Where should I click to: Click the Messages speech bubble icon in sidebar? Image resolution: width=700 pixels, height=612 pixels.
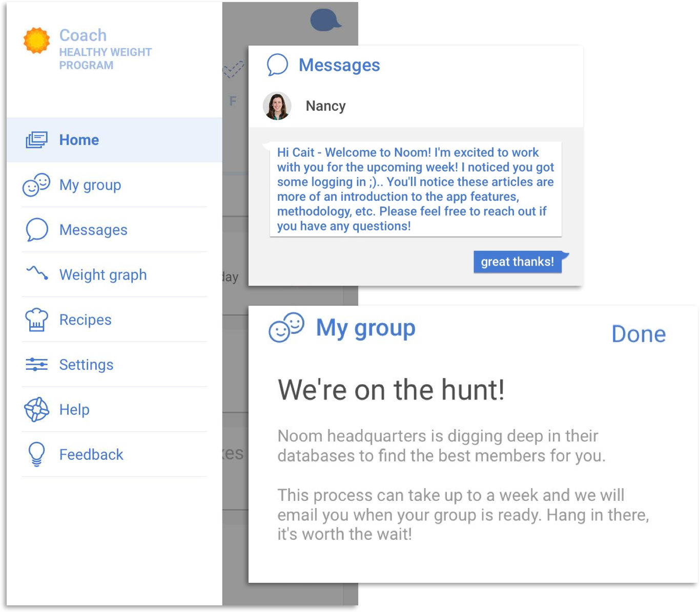pyautogui.click(x=37, y=230)
